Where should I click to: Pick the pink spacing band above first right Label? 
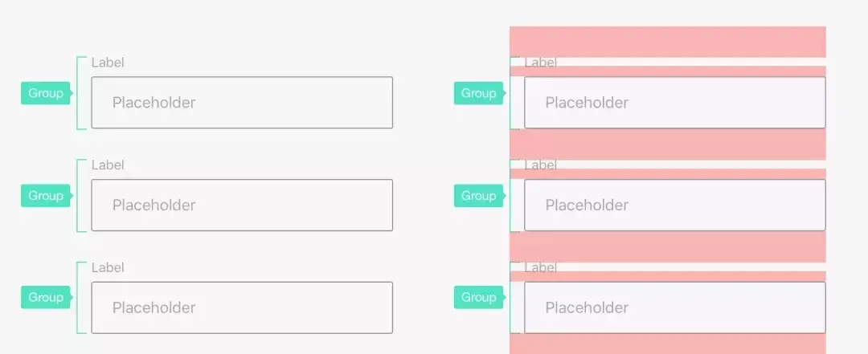(x=667, y=41)
